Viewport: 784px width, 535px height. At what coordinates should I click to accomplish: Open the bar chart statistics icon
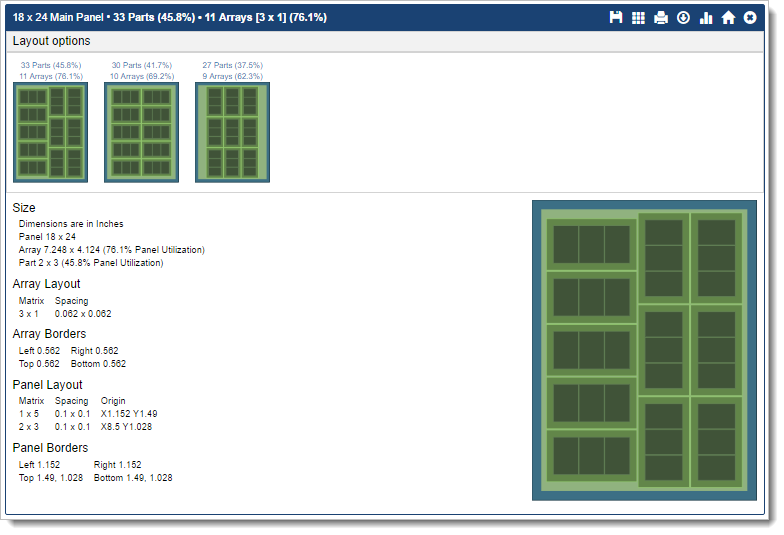(706, 18)
